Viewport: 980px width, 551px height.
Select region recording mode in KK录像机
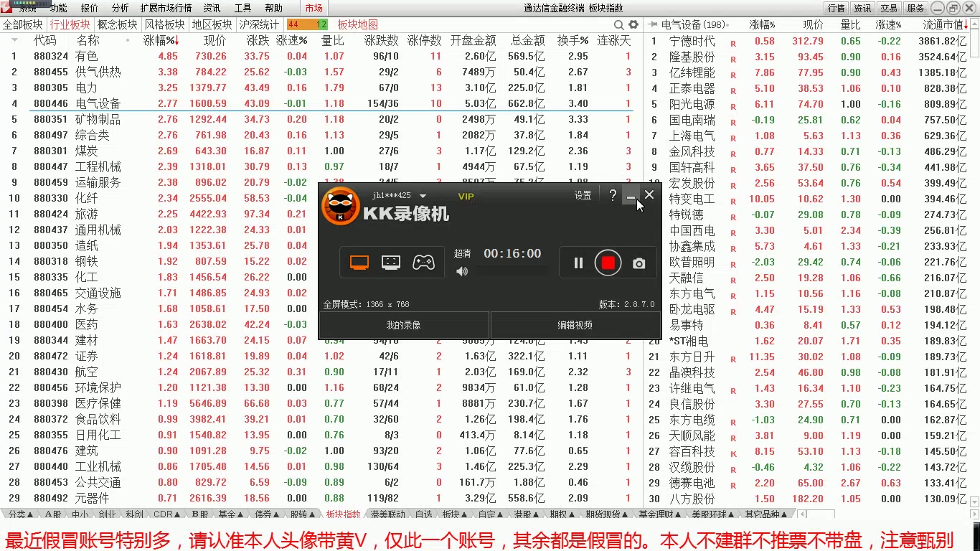coord(391,263)
